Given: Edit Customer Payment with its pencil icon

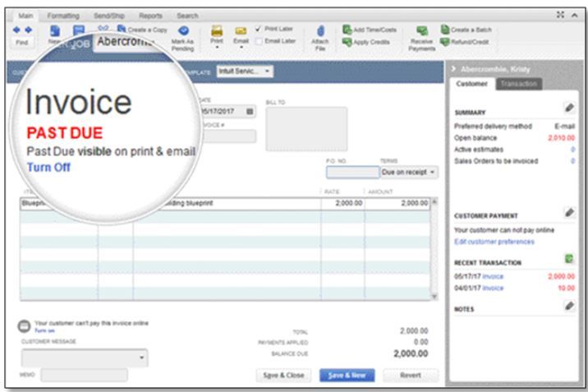Looking at the screenshot, I should click(569, 212).
